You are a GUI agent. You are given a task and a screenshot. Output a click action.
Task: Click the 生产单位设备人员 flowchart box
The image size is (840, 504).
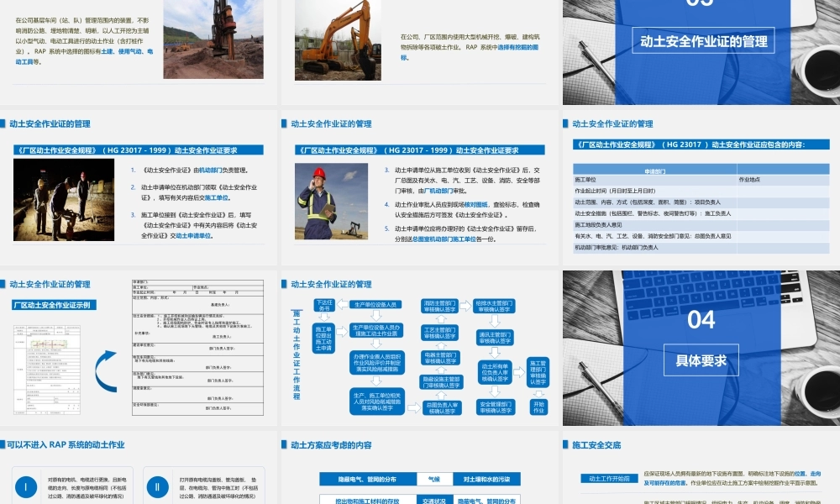coord(376,304)
